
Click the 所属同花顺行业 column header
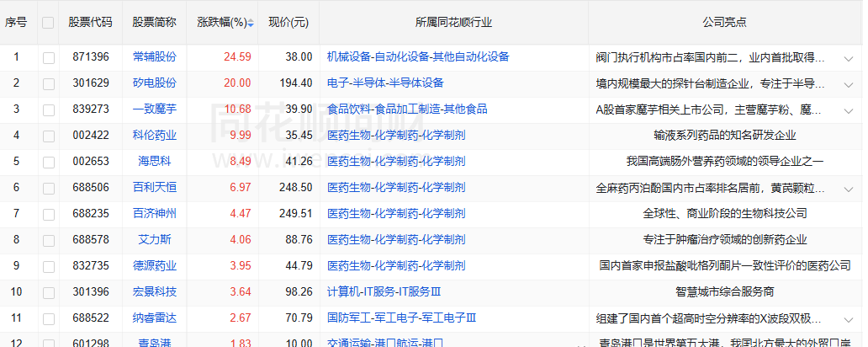coord(454,22)
